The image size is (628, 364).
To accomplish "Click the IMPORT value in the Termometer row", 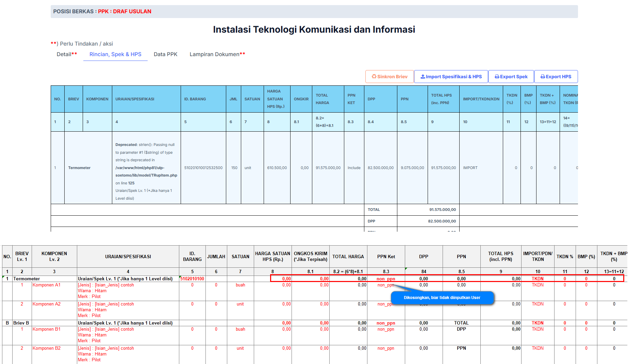I will pyautogui.click(x=470, y=168).
